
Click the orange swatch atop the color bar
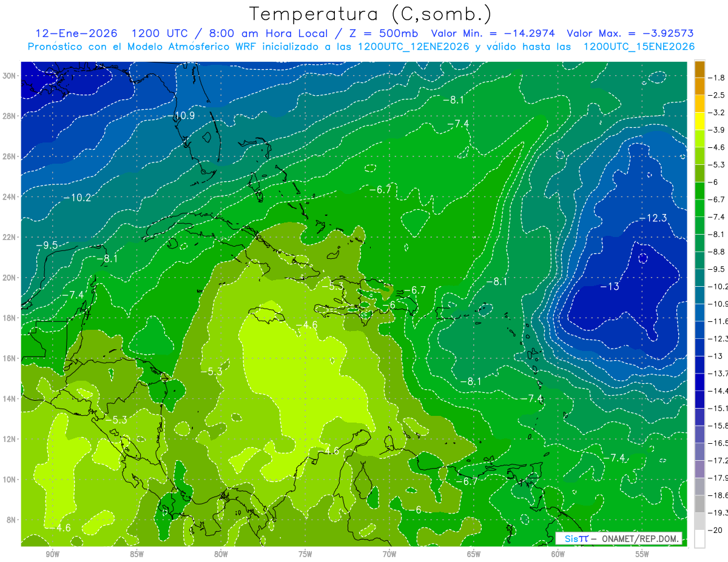tap(700, 69)
